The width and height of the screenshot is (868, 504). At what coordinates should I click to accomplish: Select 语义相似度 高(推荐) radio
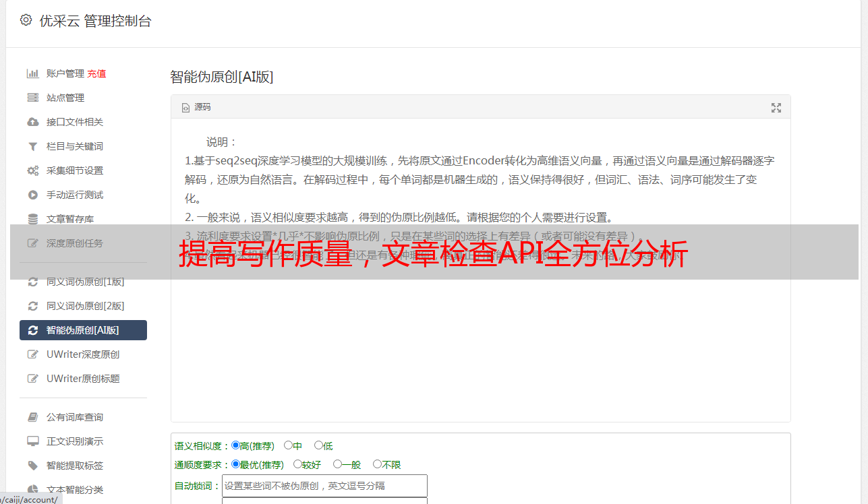coord(235,445)
